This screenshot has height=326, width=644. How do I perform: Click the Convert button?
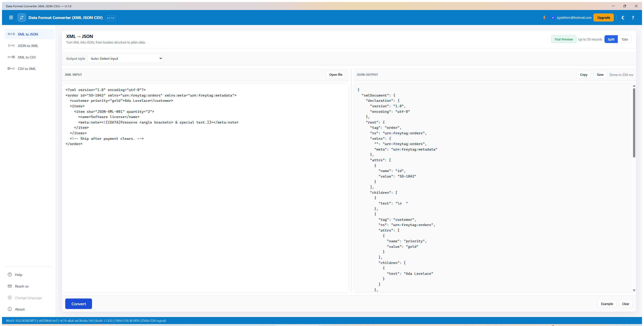[x=78, y=304]
